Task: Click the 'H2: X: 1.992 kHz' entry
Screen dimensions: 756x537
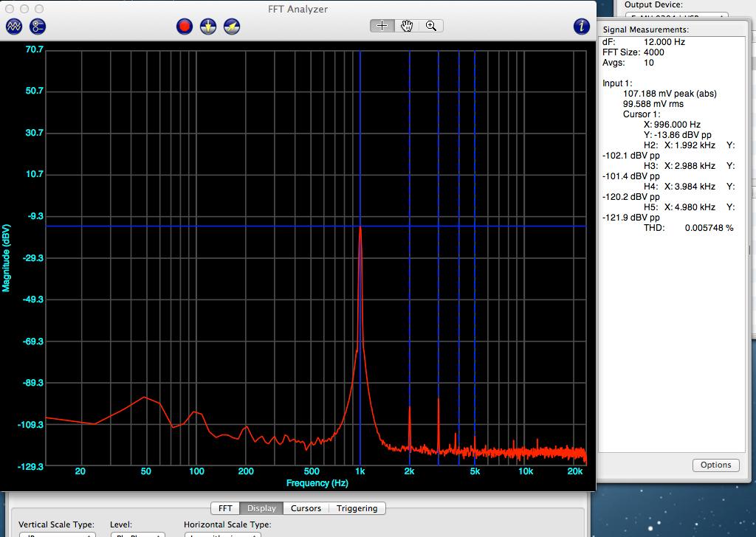Action: tap(679, 145)
